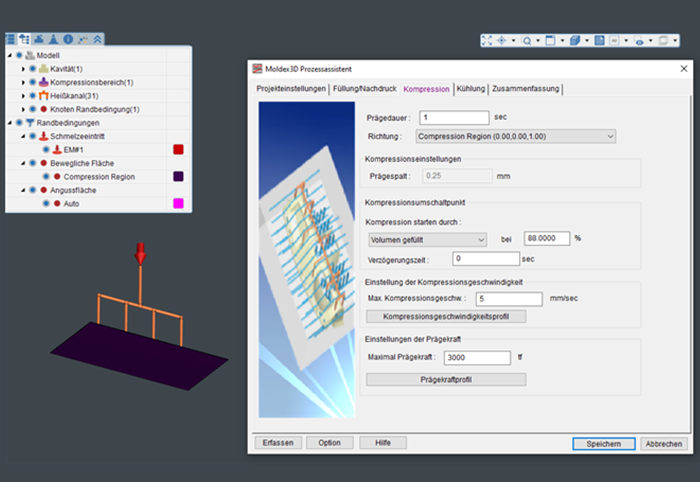Click the Prägedauer input field
700x482 pixels.
click(454, 117)
